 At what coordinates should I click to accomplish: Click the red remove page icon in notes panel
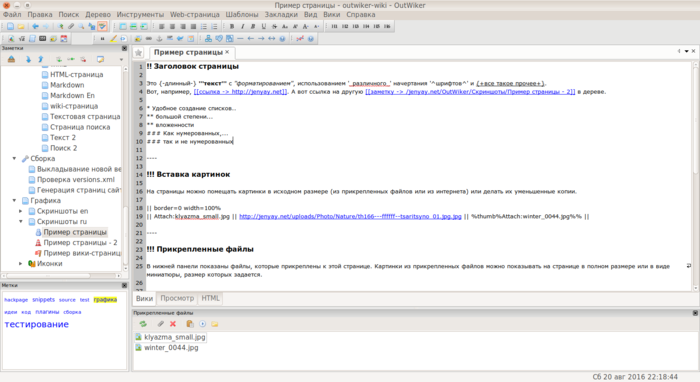click(x=83, y=59)
